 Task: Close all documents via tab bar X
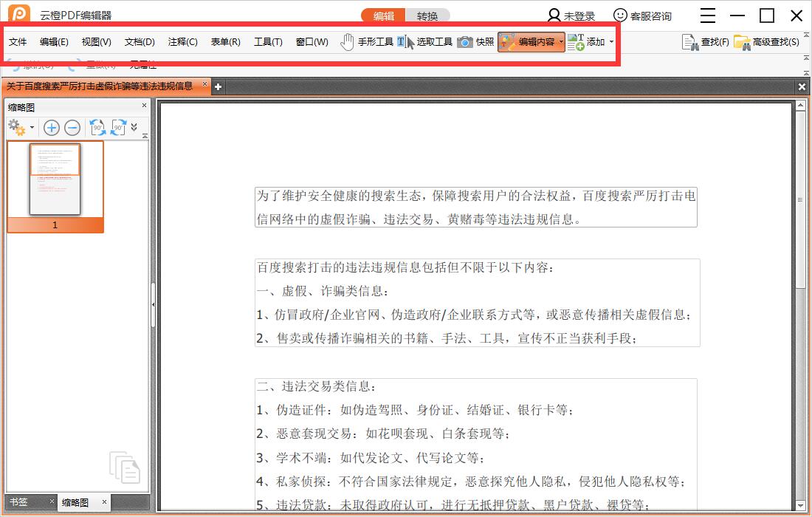point(802,87)
